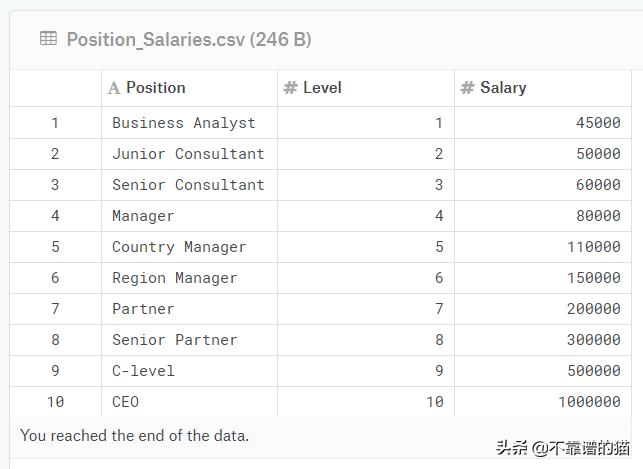Select the C-level position cell
Image resolution: width=643 pixels, height=469 pixels.
pyautogui.click(x=143, y=371)
